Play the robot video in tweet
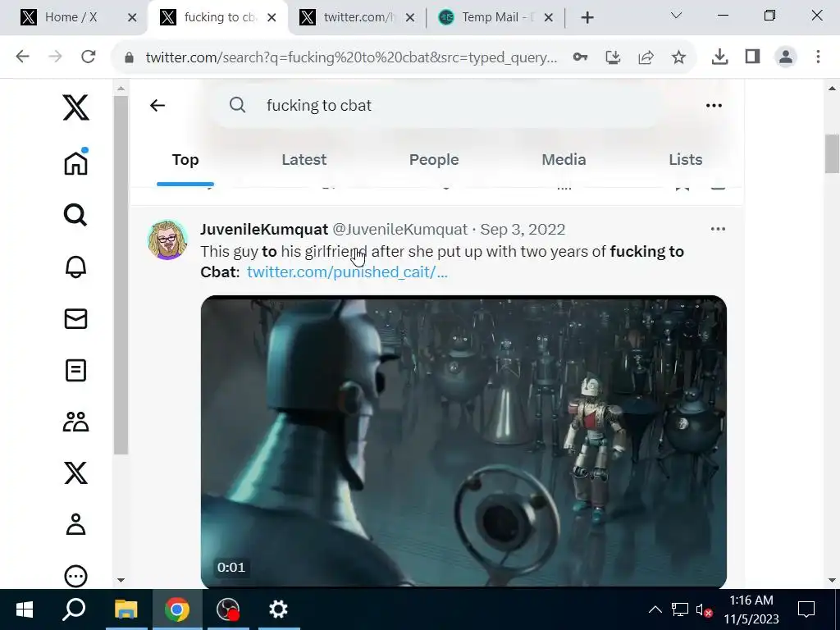Screen dimensions: 840x630 pyautogui.click(x=464, y=442)
